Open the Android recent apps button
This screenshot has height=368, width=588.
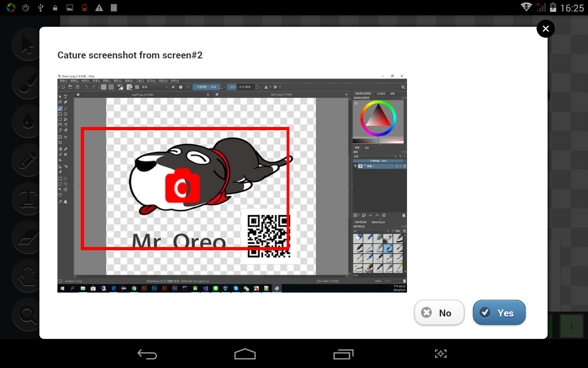[343, 354]
